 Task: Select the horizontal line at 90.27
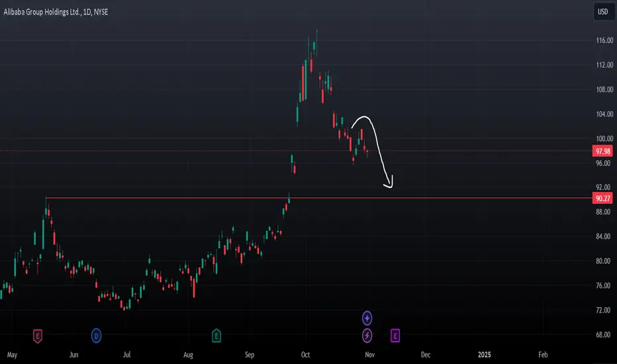318,198
